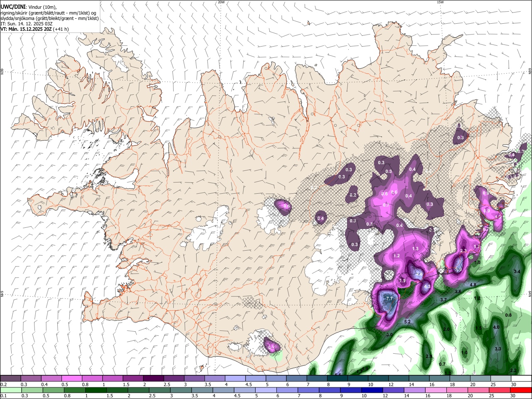Click the UWC/DINI title text

point(12,6)
